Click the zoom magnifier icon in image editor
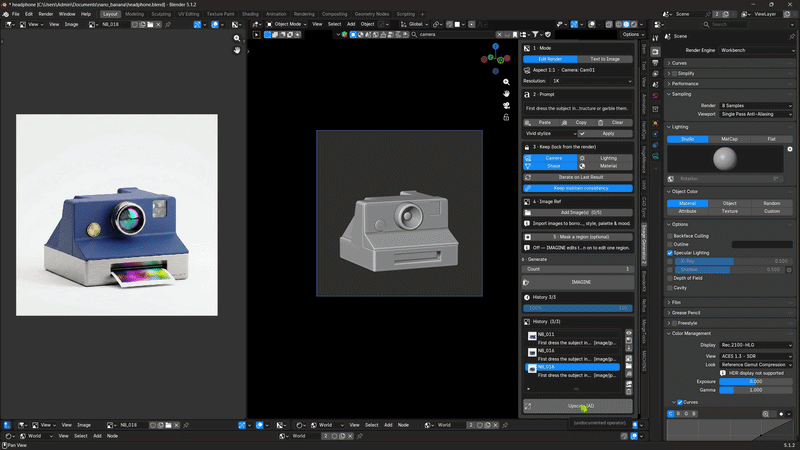The height and width of the screenshot is (450, 800). point(237,38)
